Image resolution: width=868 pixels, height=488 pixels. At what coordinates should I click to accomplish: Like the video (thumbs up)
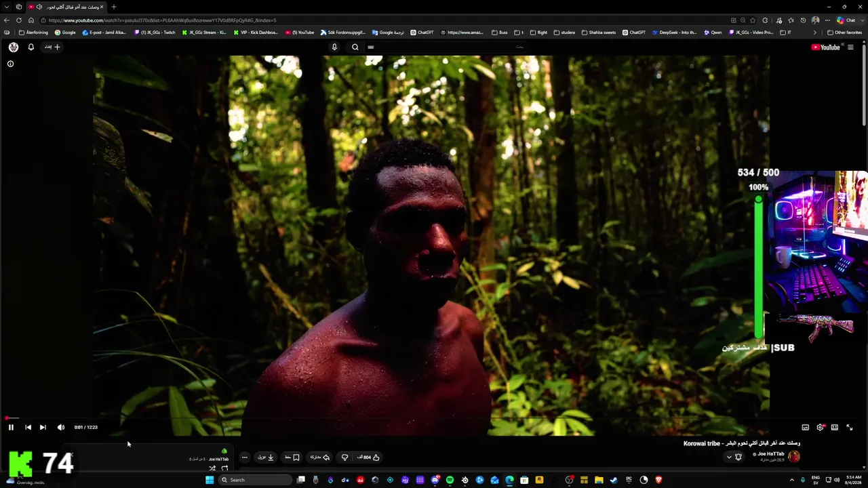pyautogui.click(x=370, y=457)
